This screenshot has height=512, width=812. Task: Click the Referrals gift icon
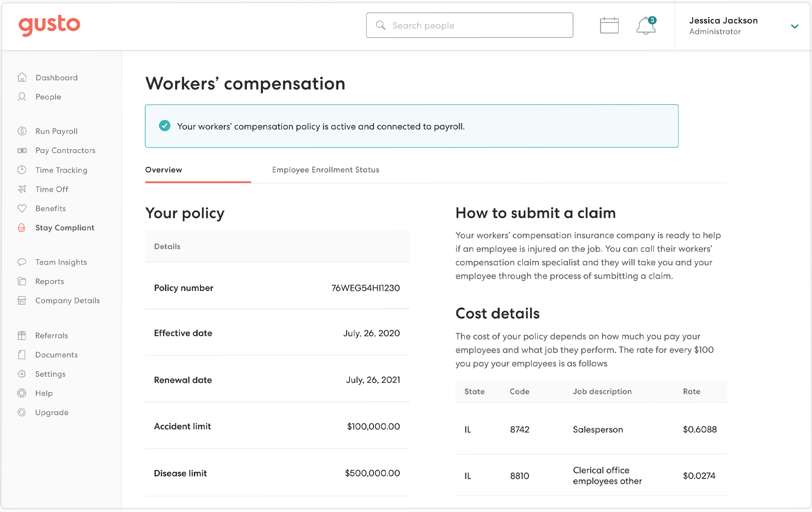point(22,335)
